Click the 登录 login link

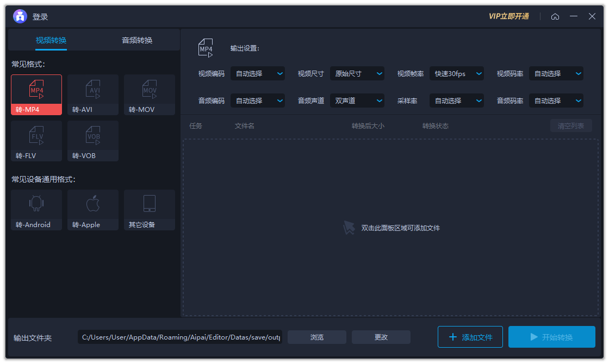[x=40, y=17]
